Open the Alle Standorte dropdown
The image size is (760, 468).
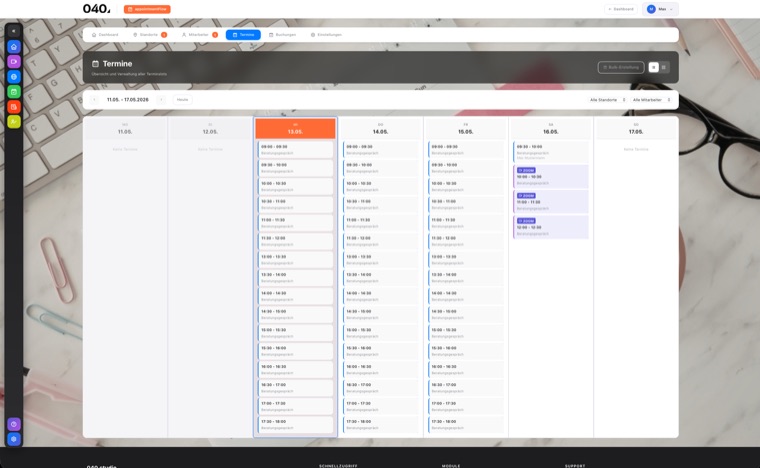607,100
